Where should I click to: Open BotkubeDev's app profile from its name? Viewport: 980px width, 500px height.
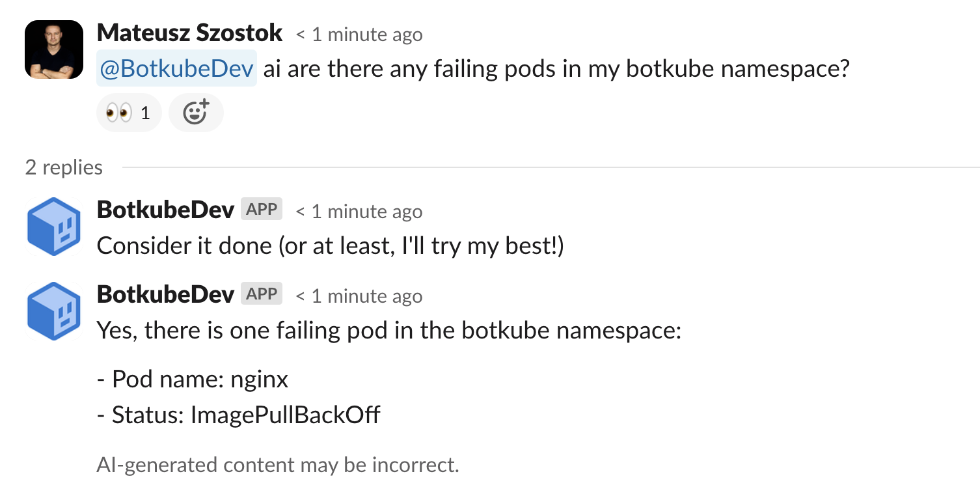(165, 210)
